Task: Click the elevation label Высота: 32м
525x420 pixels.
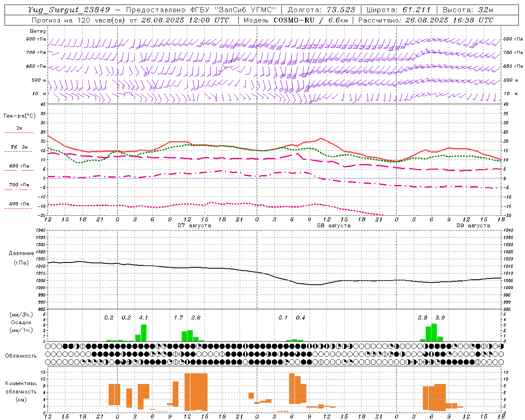Action: pos(468,10)
